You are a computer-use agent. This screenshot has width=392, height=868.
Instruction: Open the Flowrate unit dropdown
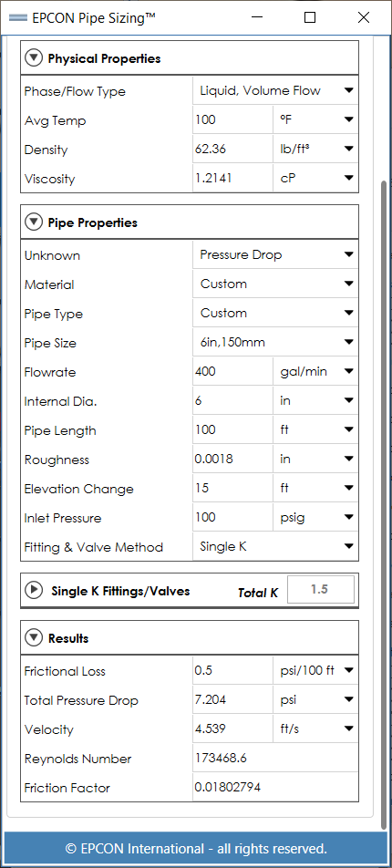315,371
